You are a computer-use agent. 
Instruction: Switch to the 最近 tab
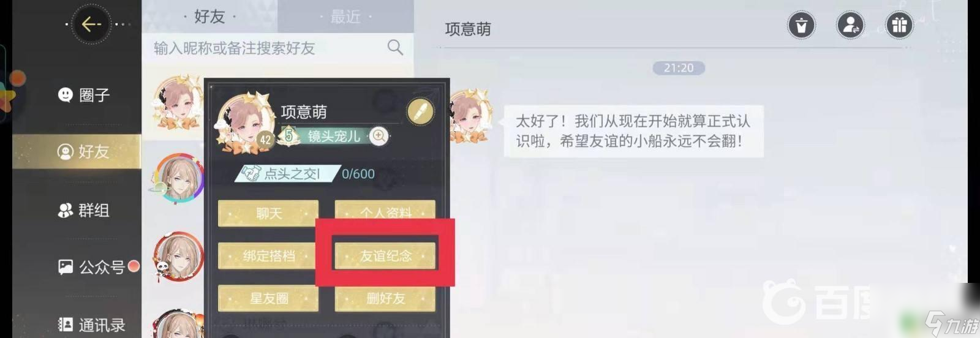coord(345,17)
